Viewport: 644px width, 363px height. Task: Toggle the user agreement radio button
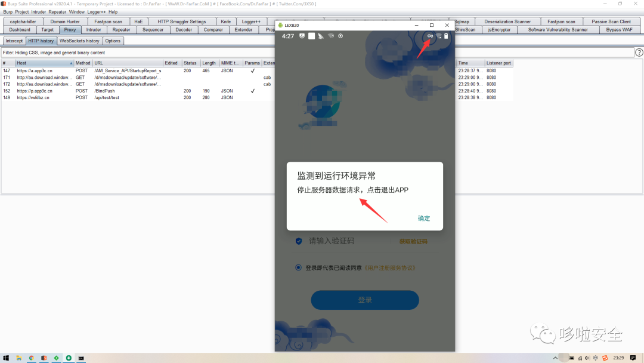tap(299, 268)
